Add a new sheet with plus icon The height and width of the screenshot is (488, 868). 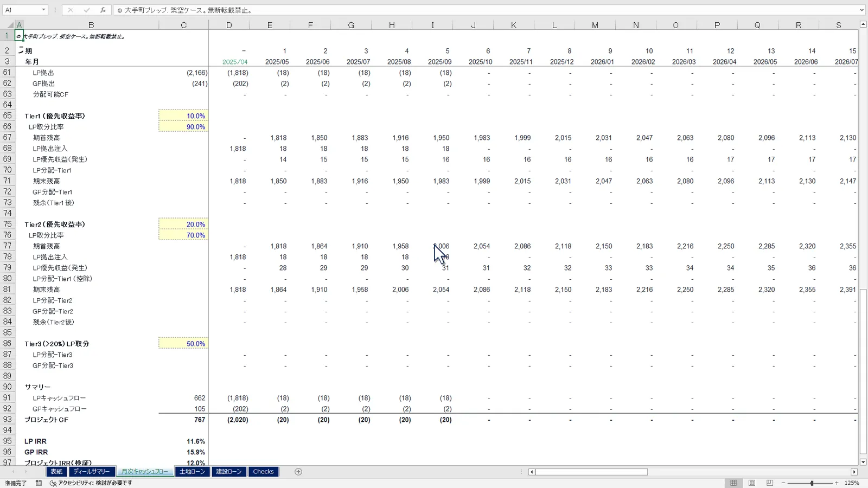pos(298,472)
